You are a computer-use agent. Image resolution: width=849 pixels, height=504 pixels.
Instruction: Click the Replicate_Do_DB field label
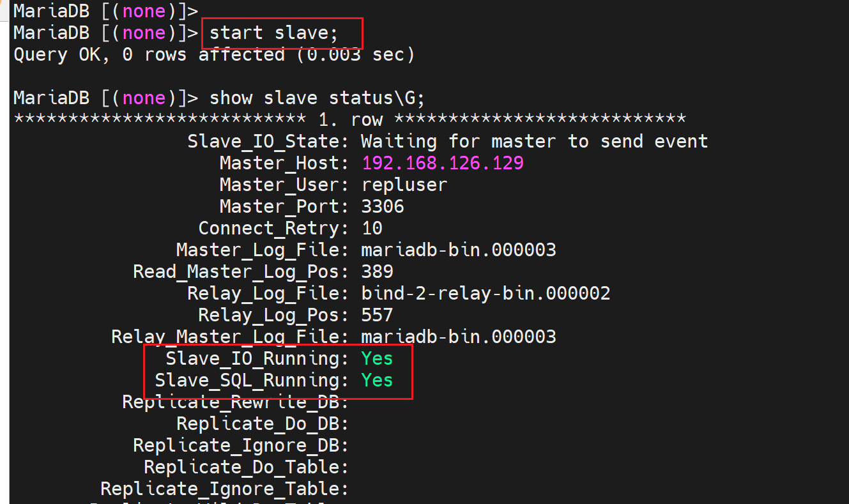click(x=262, y=424)
